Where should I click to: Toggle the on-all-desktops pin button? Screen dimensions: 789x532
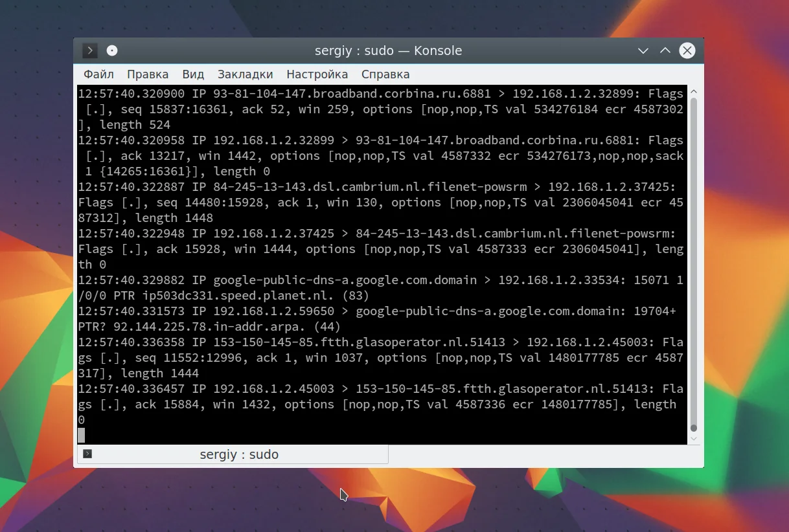coord(112,50)
